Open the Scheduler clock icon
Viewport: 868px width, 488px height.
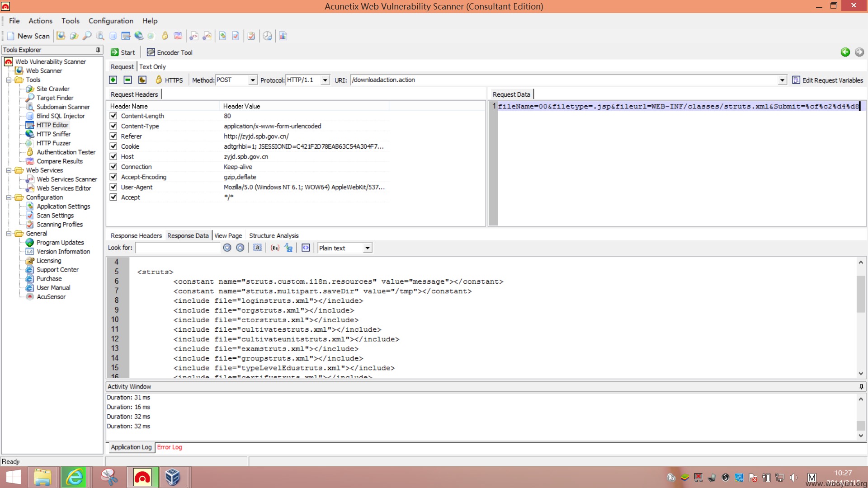(268, 36)
